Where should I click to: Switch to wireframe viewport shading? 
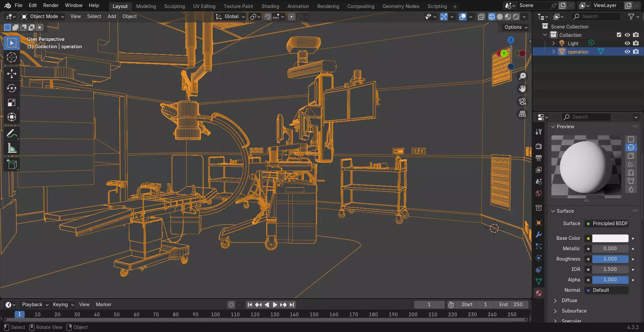[492, 17]
